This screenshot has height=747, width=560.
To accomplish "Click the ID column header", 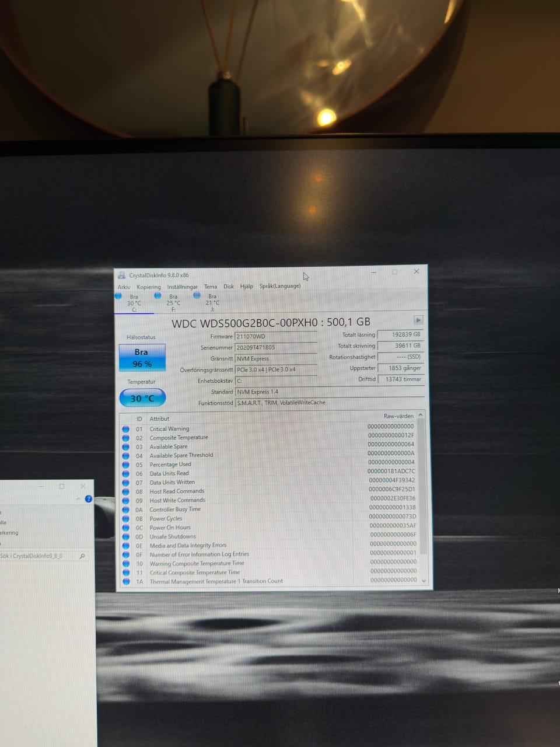I will [x=139, y=419].
